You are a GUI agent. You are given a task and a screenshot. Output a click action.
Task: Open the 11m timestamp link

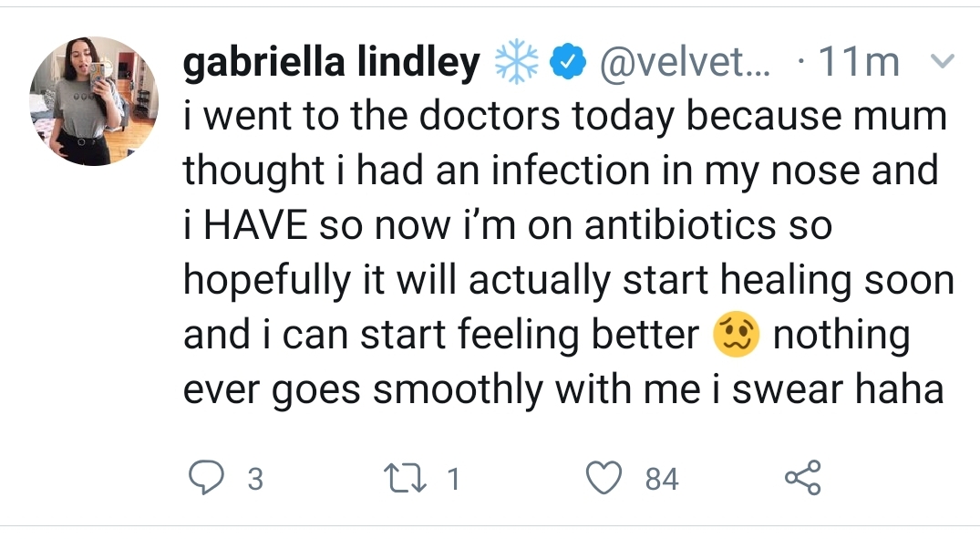pyautogui.click(x=859, y=62)
